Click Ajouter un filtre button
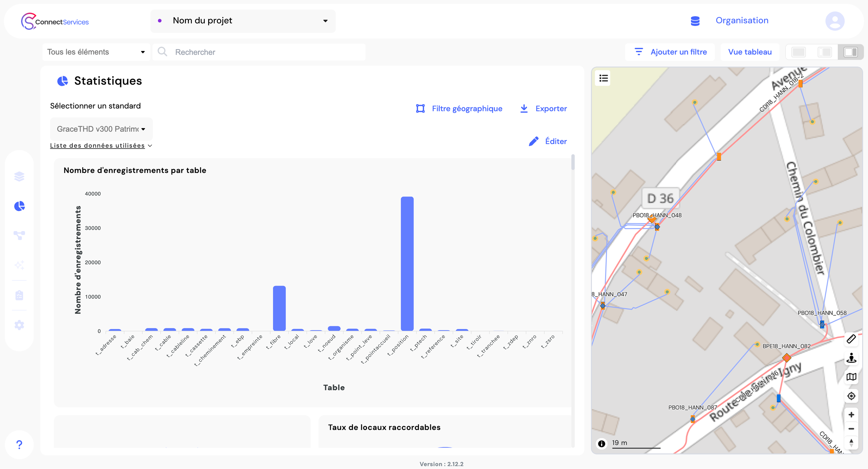Viewport: 868px width, 469px height. point(670,52)
